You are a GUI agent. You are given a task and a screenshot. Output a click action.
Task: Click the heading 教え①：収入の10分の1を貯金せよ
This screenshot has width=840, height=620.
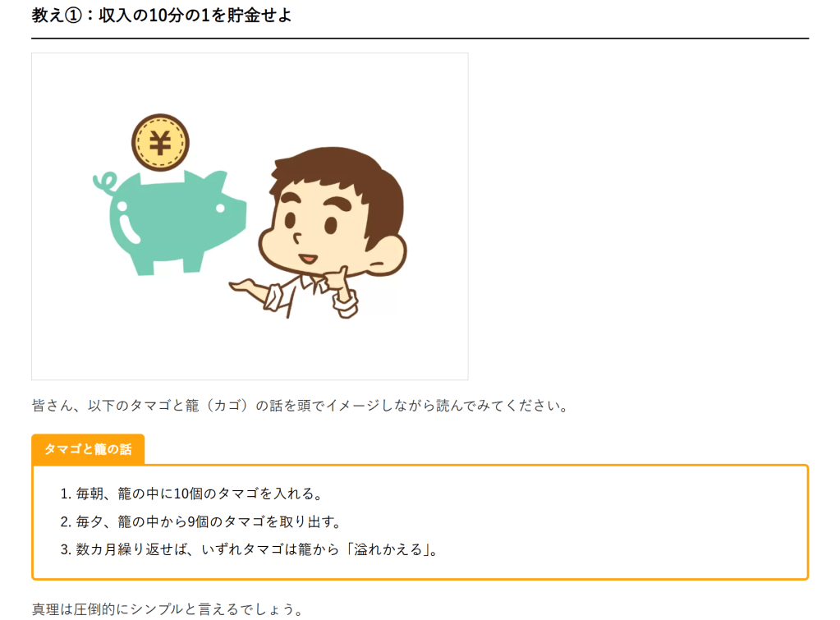(x=161, y=15)
